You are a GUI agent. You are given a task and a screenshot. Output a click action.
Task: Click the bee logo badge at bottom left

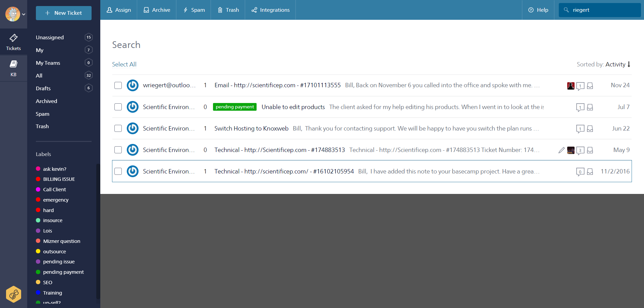coord(14,294)
